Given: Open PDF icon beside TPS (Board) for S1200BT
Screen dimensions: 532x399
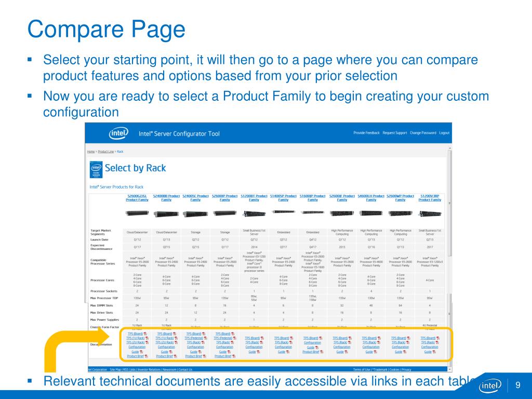Looking at the screenshot, I should pyautogui.click(x=262, y=338).
